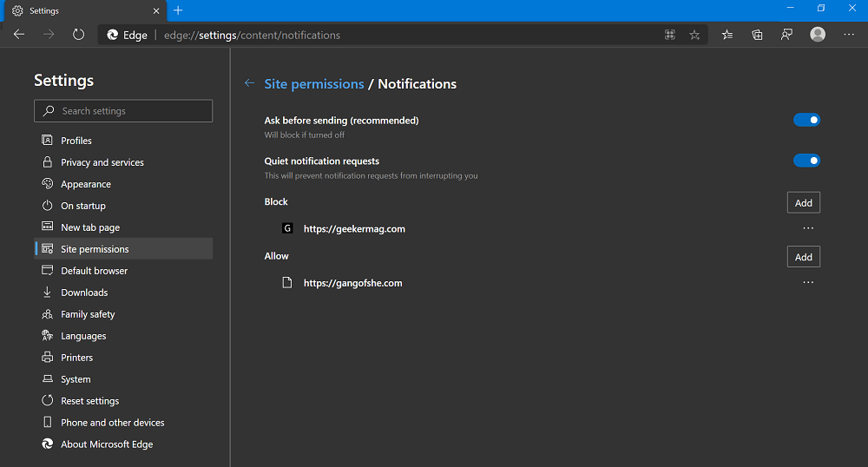Click the Search settings field

tap(123, 110)
